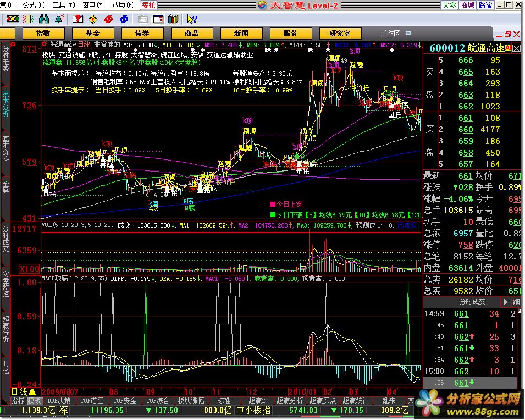Screen dimensions: 525x420
Task: Click the traffic light icon in toolbar
Action: point(12,19)
